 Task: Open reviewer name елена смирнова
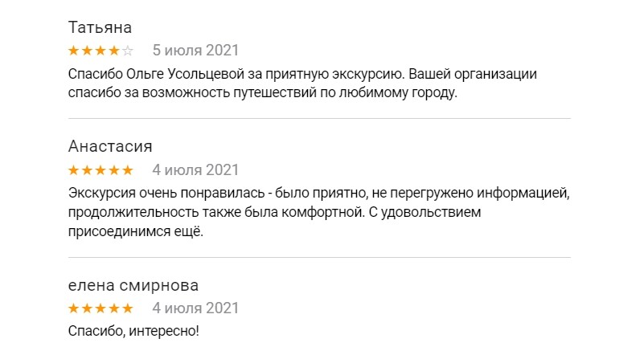click(x=133, y=285)
